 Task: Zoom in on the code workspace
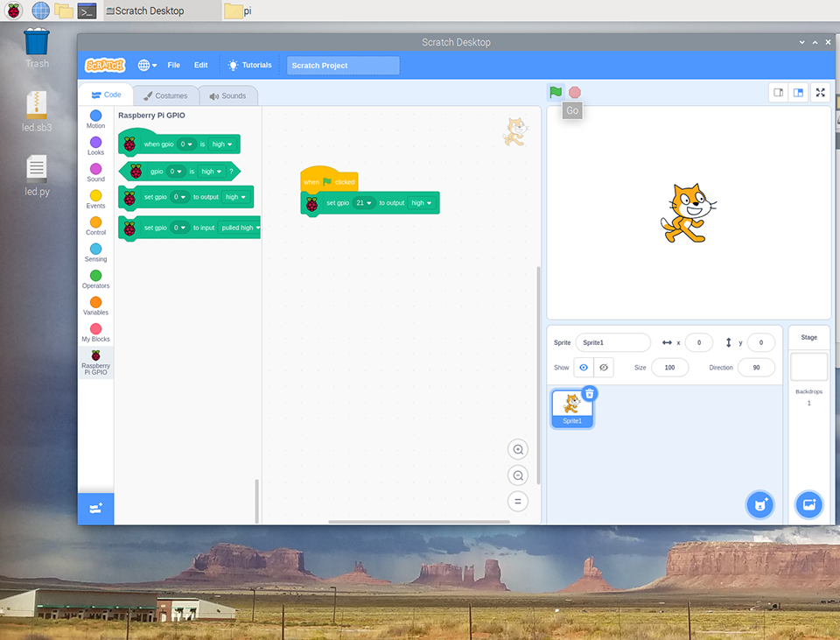[x=518, y=449]
